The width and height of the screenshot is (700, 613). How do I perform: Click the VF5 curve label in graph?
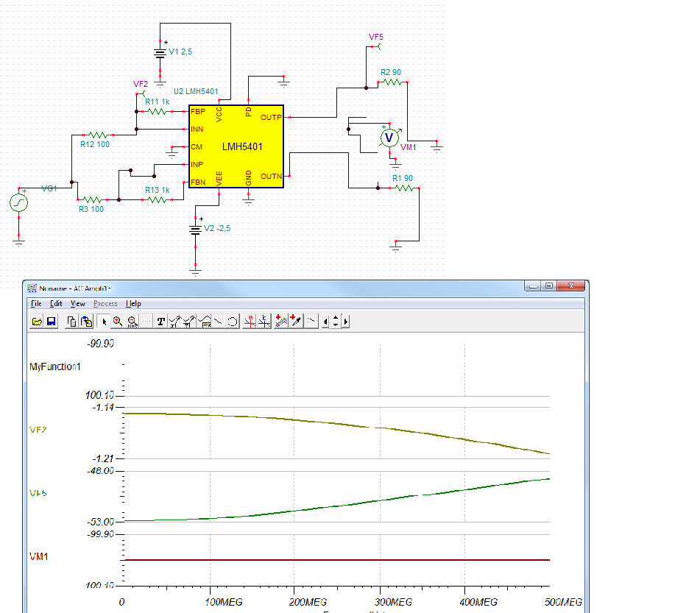(x=38, y=493)
